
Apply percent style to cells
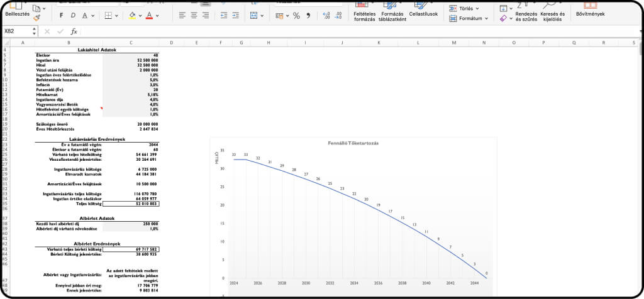click(296, 15)
